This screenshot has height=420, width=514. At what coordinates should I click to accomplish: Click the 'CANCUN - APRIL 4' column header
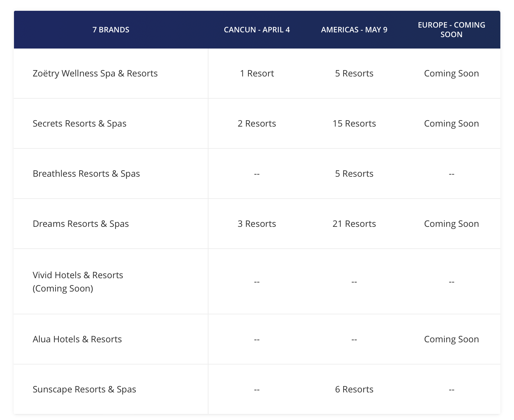[257, 30]
